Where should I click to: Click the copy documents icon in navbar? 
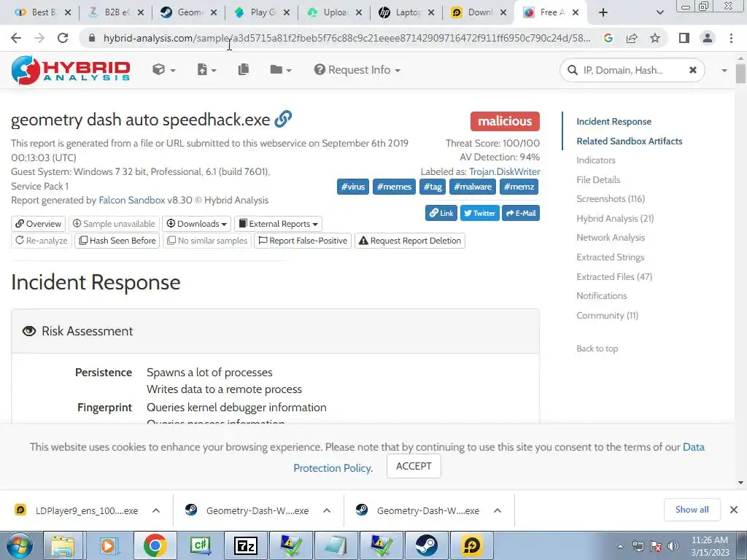244,70
